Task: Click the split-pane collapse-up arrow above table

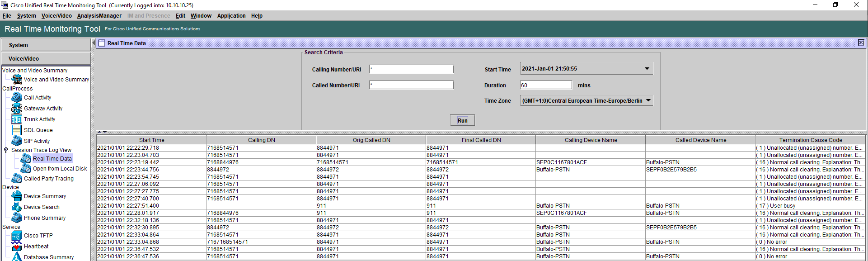Action: point(99,132)
